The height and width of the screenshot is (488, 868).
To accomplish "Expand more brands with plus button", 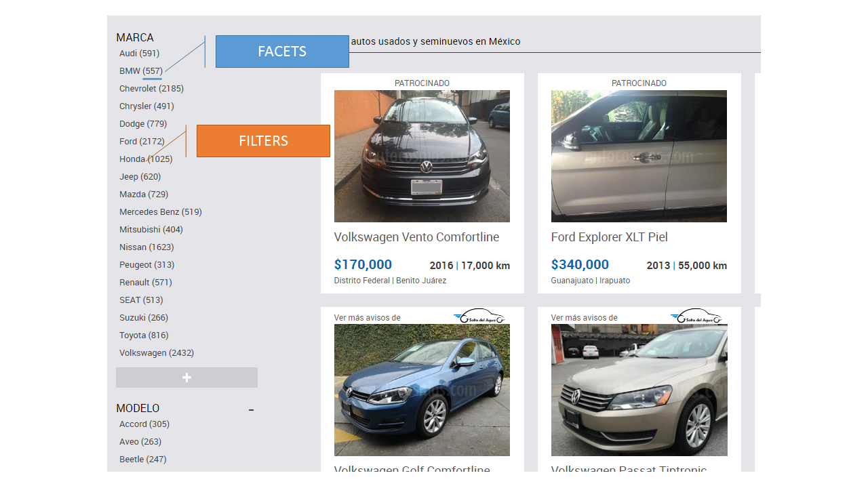I will tap(186, 378).
